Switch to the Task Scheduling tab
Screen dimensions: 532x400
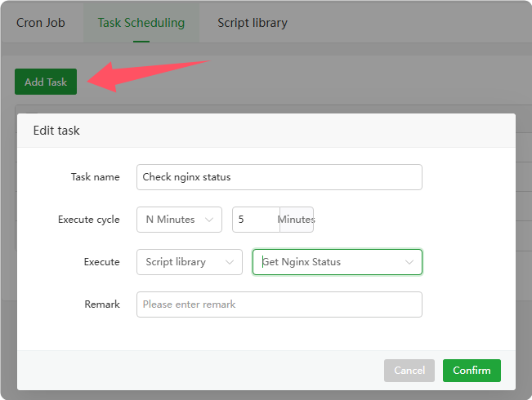pos(141,23)
